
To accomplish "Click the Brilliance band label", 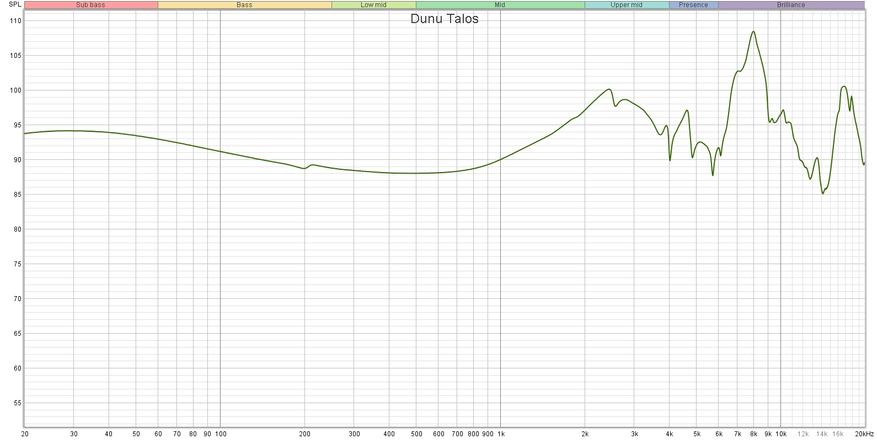I will (791, 5).
